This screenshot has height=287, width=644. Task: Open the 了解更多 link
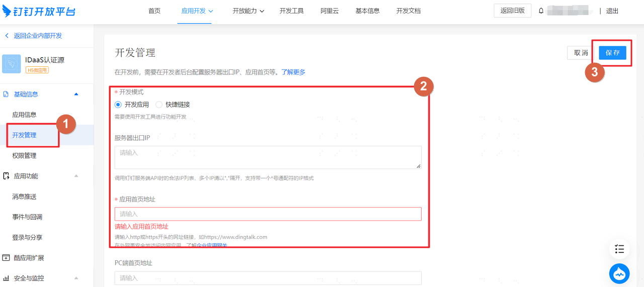point(293,72)
